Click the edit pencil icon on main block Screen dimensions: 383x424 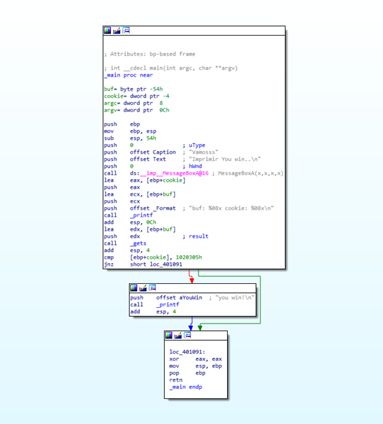(x=117, y=30)
